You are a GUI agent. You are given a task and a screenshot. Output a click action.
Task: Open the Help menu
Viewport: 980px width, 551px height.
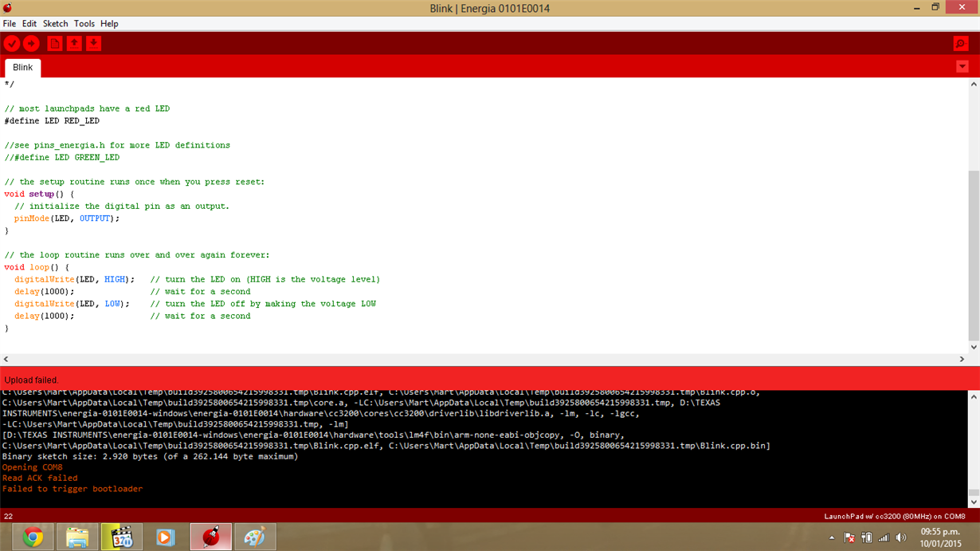click(x=109, y=24)
